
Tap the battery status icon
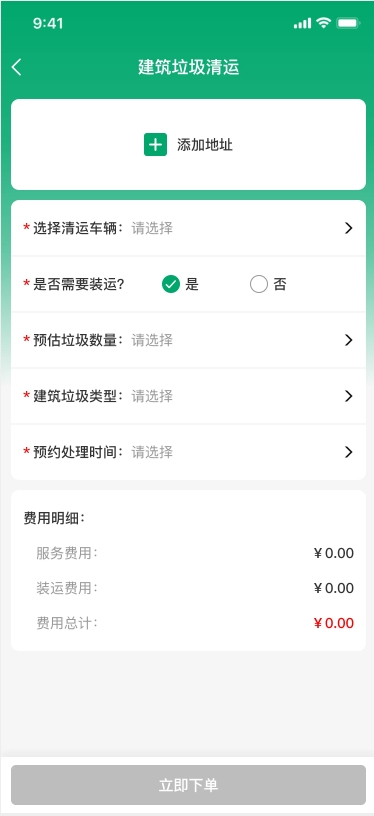(x=348, y=23)
